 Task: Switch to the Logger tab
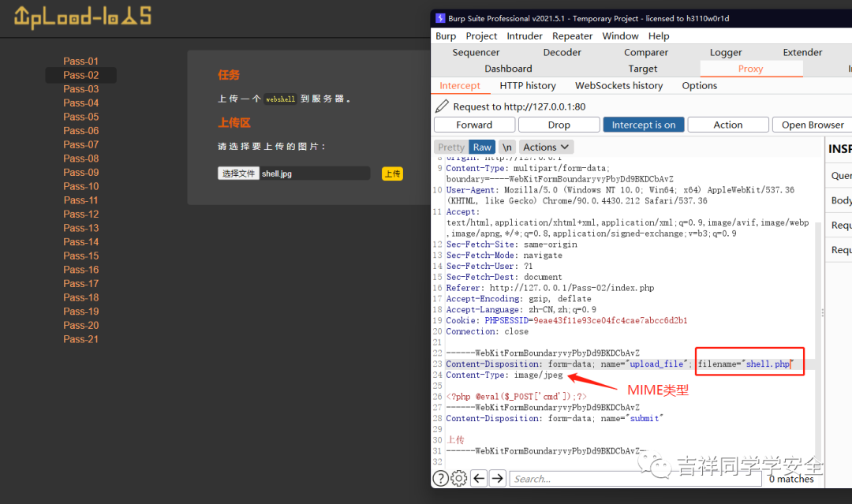pos(726,52)
